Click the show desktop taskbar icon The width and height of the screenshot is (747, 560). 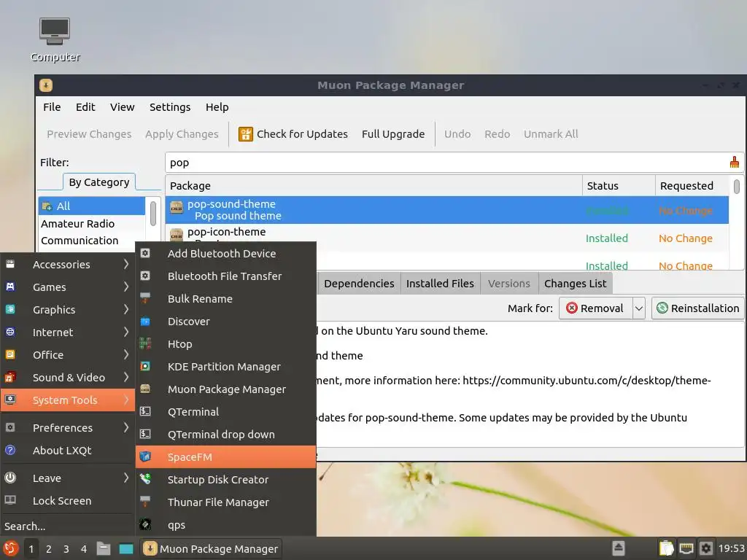(x=125, y=548)
